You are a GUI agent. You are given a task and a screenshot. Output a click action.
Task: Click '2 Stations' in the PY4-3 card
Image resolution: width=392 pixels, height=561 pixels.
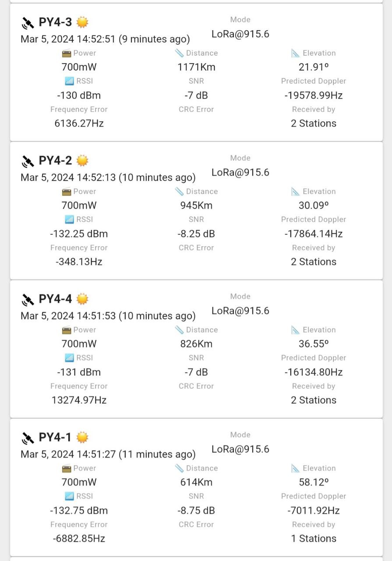314,124
